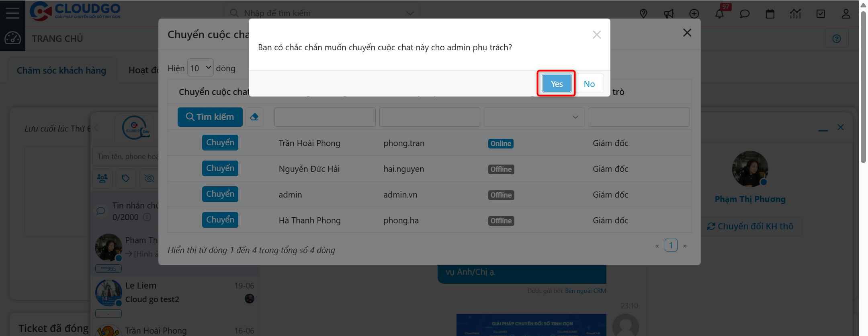The image size is (868, 336).
Task: Open Phạm Thị Phương profile name
Action: [x=750, y=199]
